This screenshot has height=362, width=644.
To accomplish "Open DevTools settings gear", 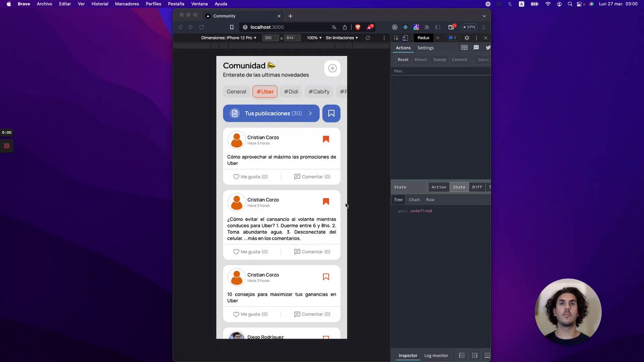I will click(467, 38).
